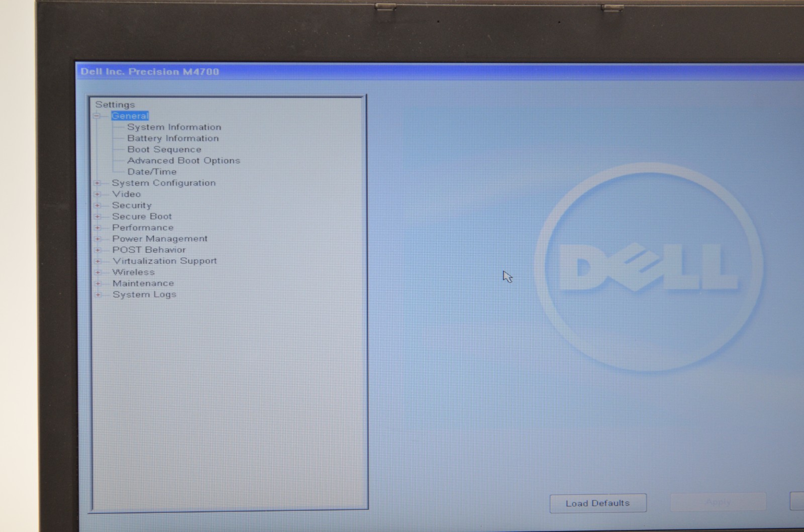Image resolution: width=804 pixels, height=532 pixels.
Task: Expand the Virtualization Support node
Action: click(x=98, y=261)
